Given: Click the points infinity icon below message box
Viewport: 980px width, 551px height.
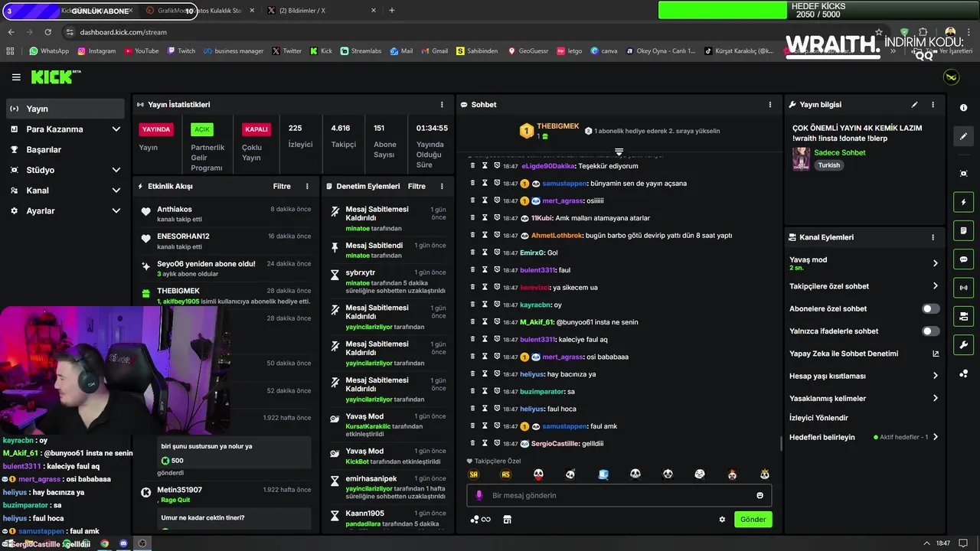Looking at the screenshot, I should [x=480, y=520].
